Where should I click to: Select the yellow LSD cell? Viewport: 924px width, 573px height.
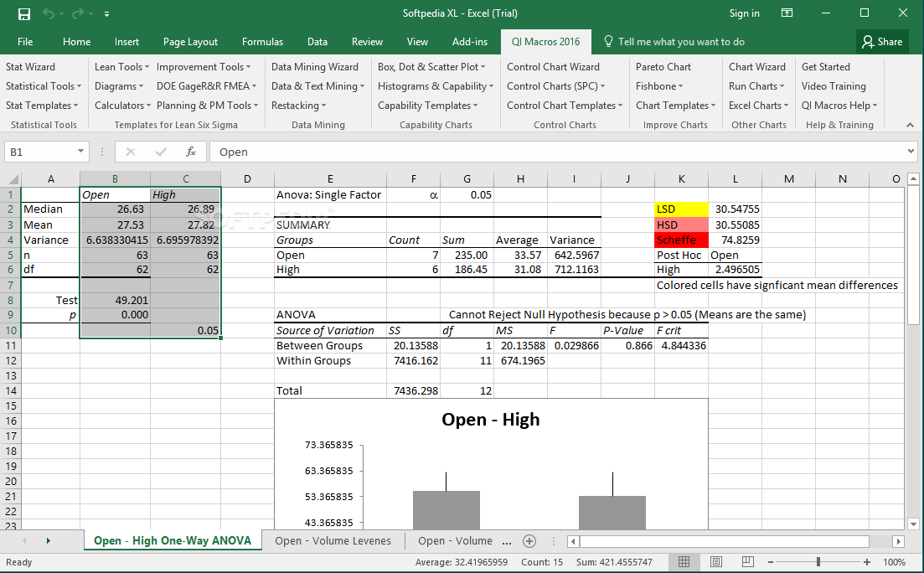click(x=681, y=209)
